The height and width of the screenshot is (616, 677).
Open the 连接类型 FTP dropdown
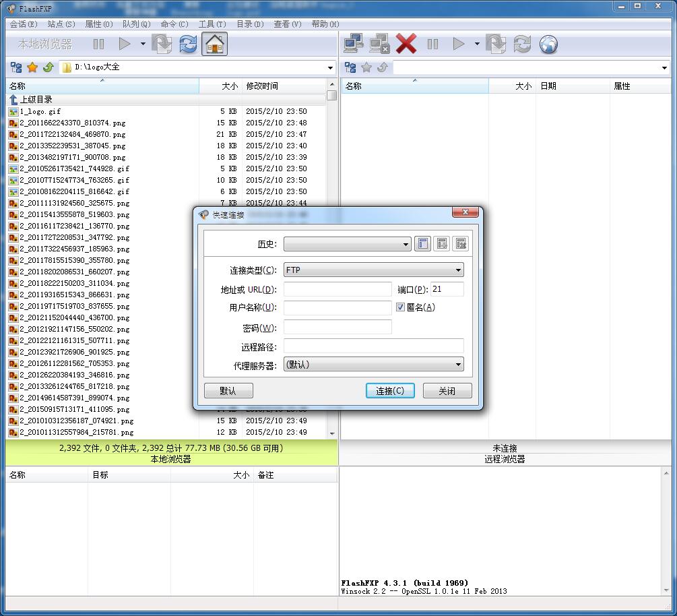click(x=374, y=270)
